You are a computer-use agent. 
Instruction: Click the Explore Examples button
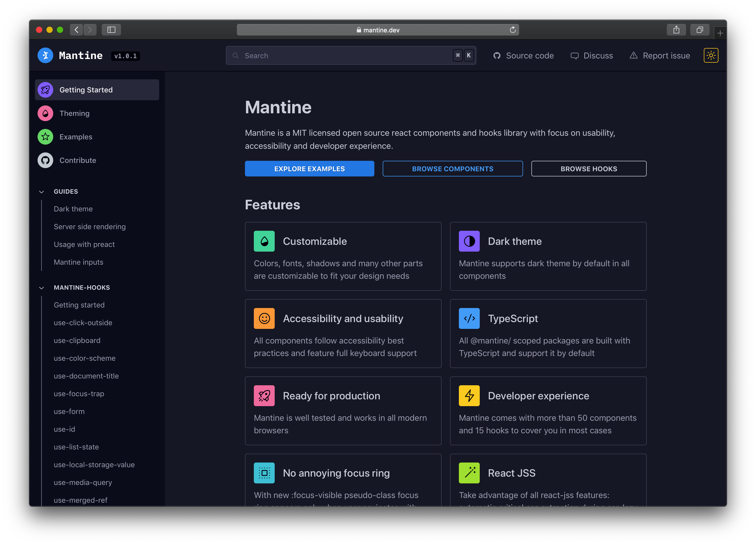point(309,169)
